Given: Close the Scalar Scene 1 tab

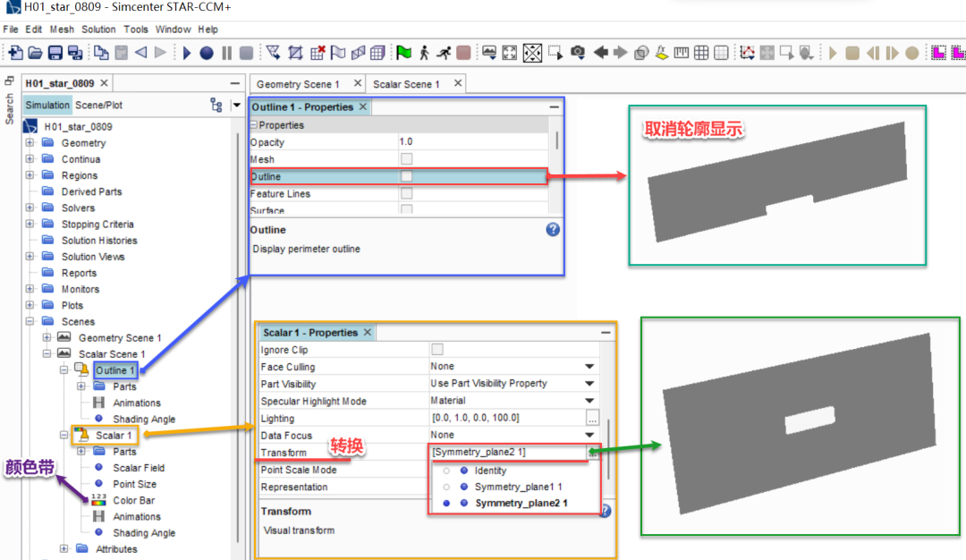Looking at the screenshot, I should pyautogui.click(x=458, y=83).
